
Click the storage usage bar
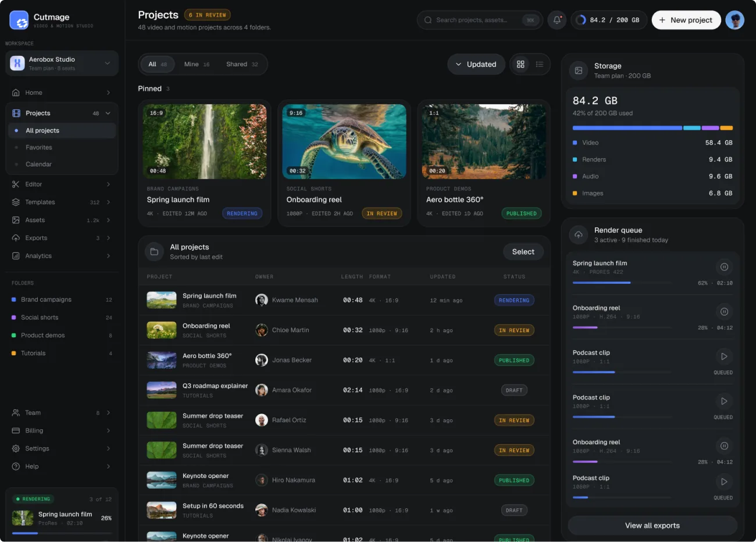[x=652, y=128]
